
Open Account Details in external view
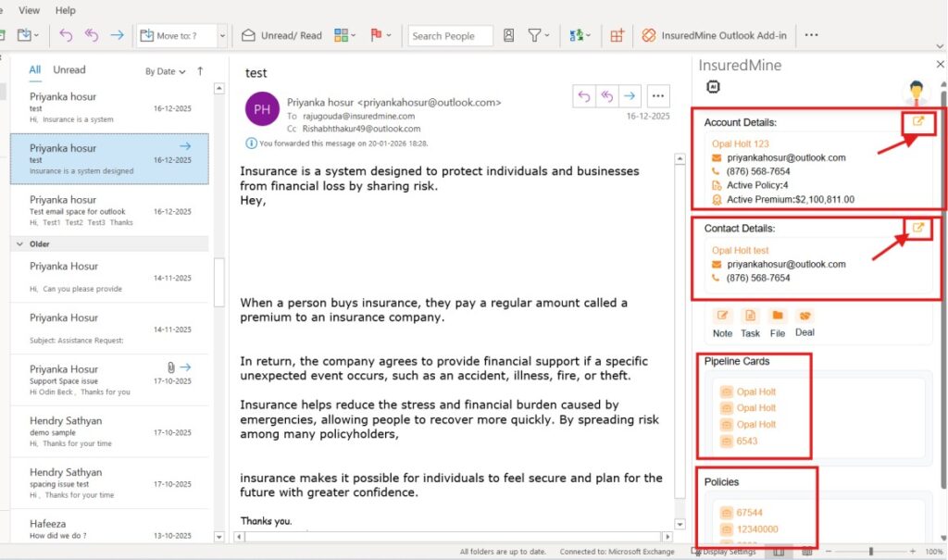tap(918, 121)
